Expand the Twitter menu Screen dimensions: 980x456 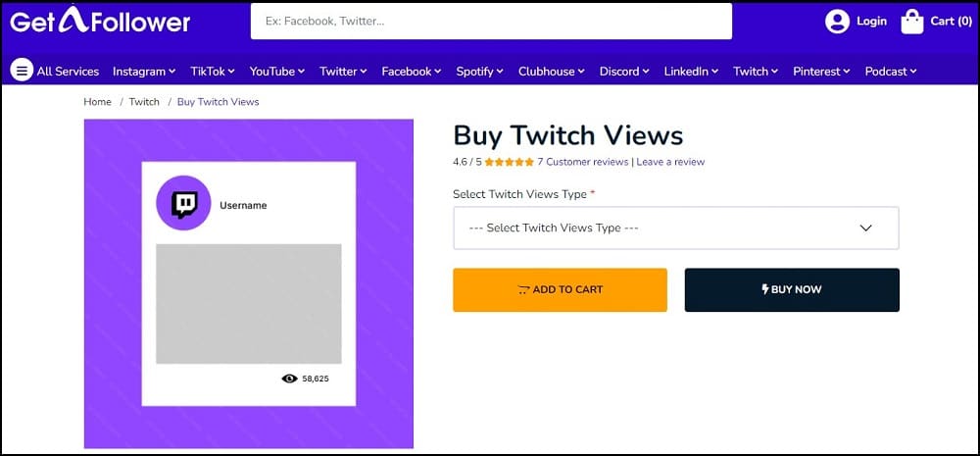click(343, 72)
